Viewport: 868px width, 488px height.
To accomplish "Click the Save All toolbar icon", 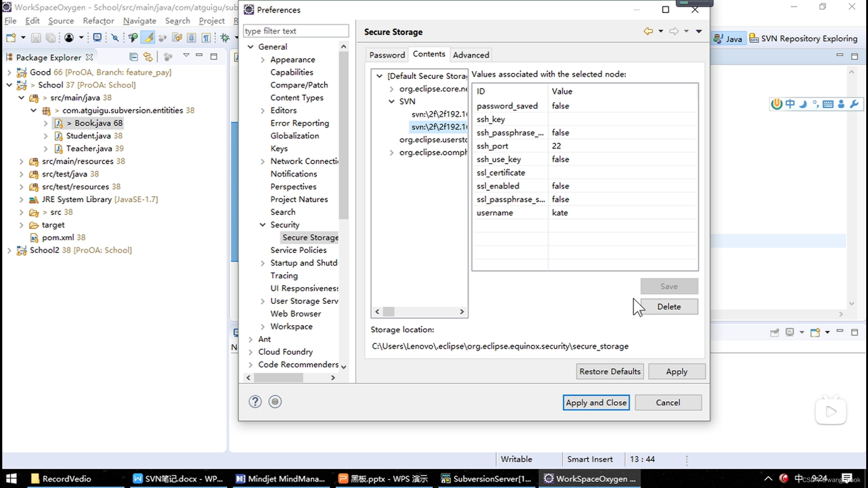I will [51, 38].
